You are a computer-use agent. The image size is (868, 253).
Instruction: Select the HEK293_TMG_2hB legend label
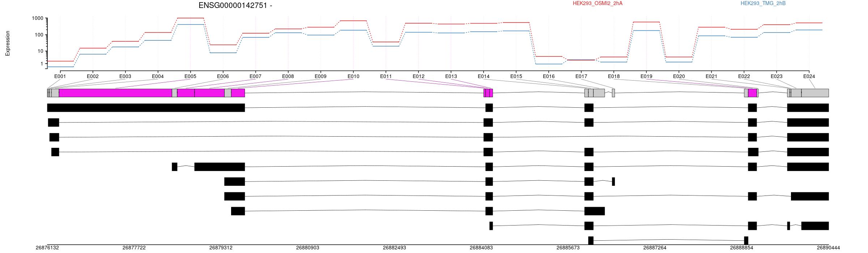point(763,3)
